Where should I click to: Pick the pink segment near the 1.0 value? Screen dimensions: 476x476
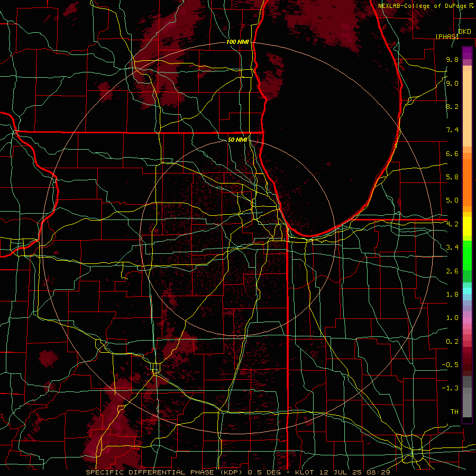click(x=467, y=319)
